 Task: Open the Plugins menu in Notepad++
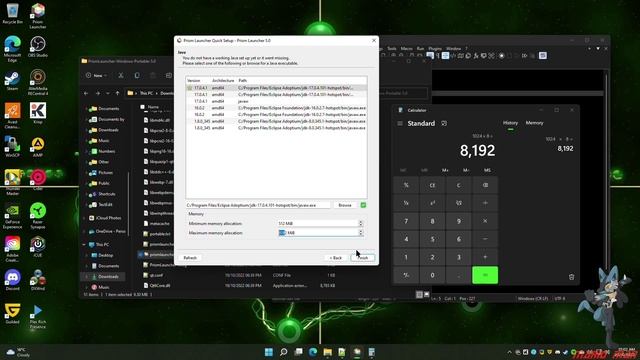(435, 49)
